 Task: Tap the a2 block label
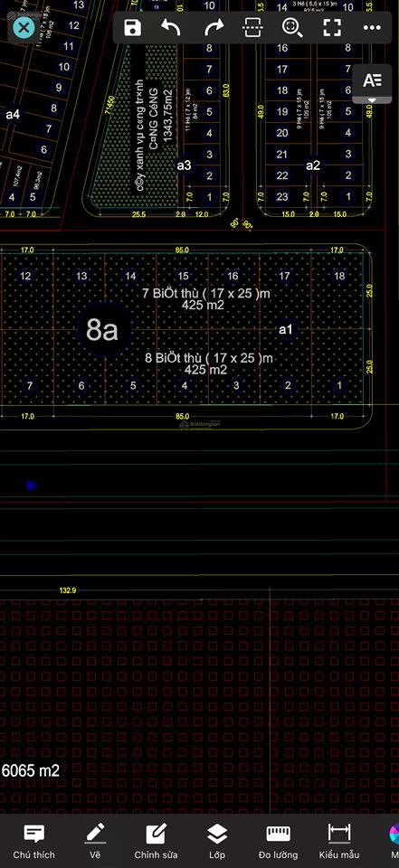pos(313,165)
